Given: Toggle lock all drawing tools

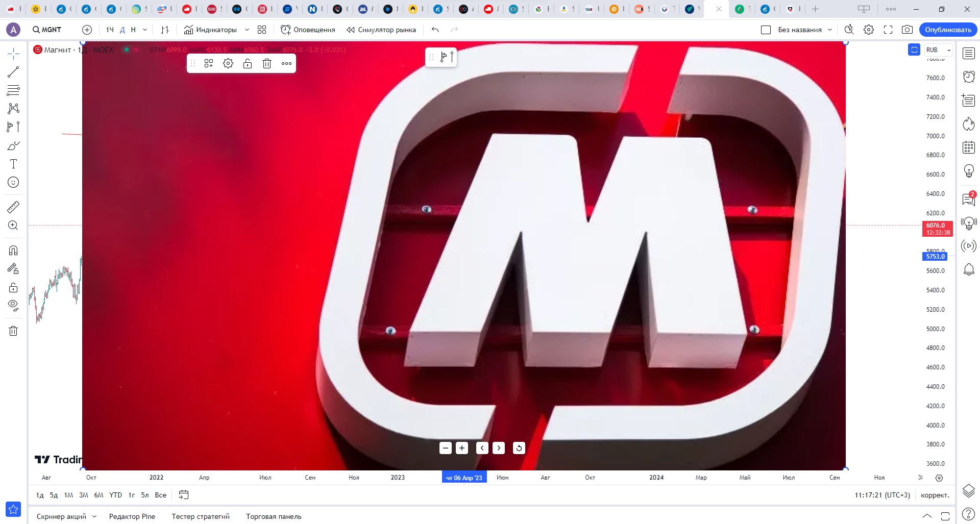Looking at the screenshot, I should click(13, 287).
